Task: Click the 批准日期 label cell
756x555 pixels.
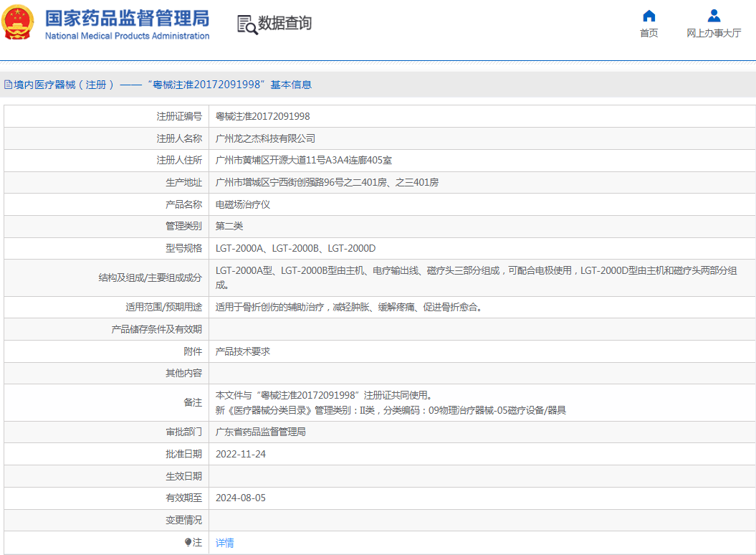Action: [107, 454]
